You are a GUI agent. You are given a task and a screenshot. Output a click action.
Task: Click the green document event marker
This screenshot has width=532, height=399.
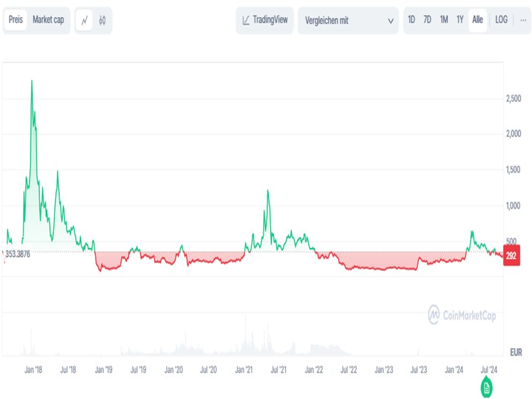click(487, 387)
